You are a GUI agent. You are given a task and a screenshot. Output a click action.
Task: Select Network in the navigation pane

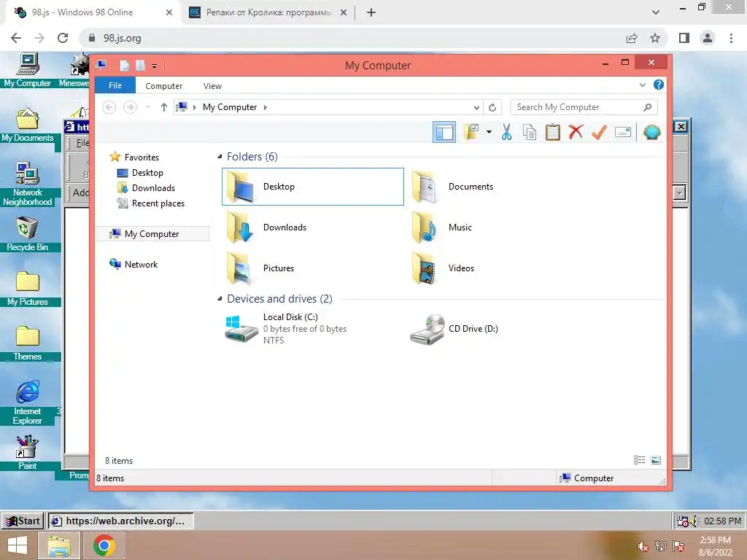click(134, 264)
